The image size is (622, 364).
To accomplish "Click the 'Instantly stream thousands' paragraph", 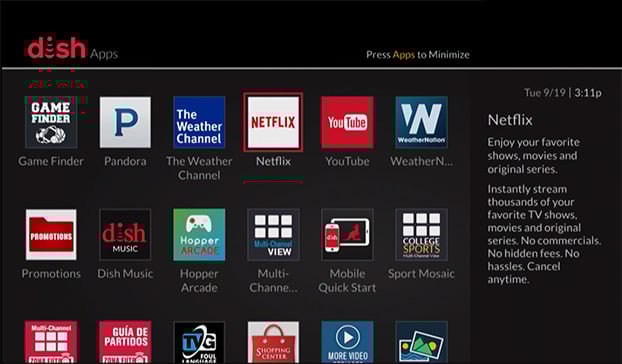I will coord(544,234).
